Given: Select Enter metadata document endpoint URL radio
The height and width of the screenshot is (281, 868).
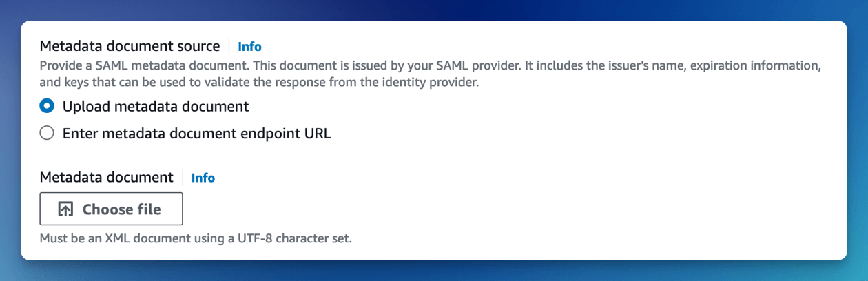Looking at the screenshot, I should click(x=47, y=134).
